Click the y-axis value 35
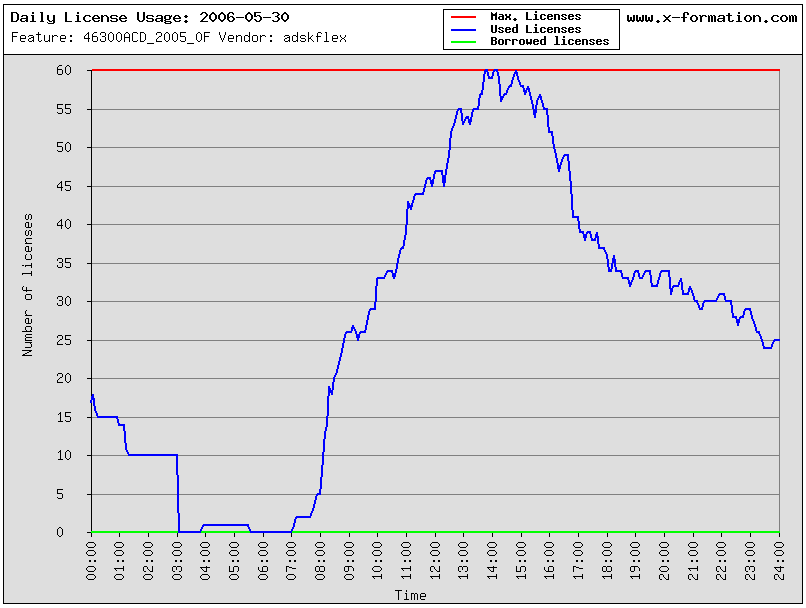The height and width of the screenshot is (608, 806). tap(64, 264)
